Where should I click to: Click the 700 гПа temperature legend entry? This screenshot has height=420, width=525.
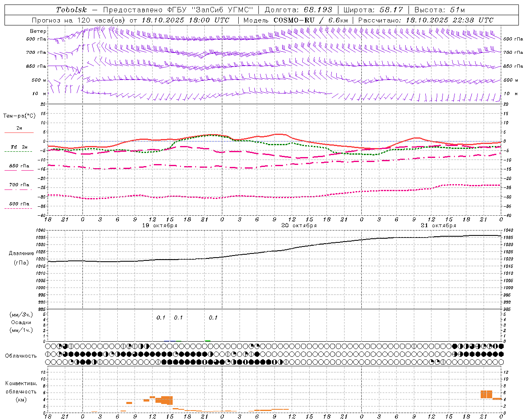tap(19, 185)
